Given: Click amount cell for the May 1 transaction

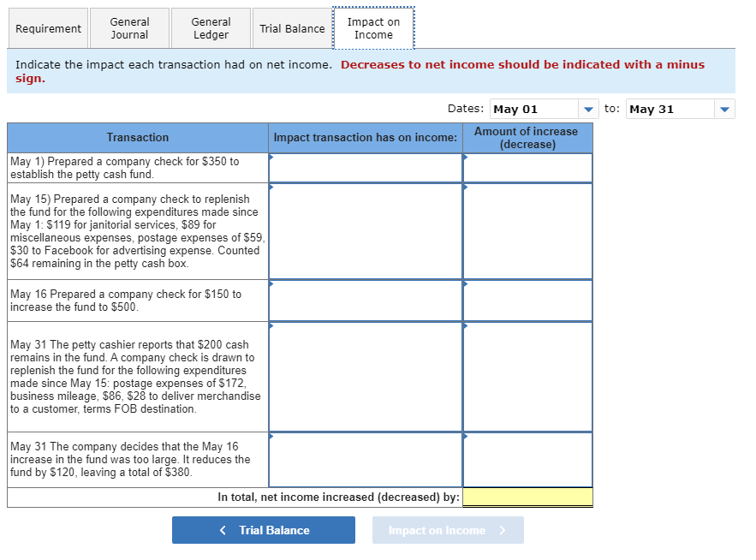Looking at the screenshot, I should click(527, 168).
